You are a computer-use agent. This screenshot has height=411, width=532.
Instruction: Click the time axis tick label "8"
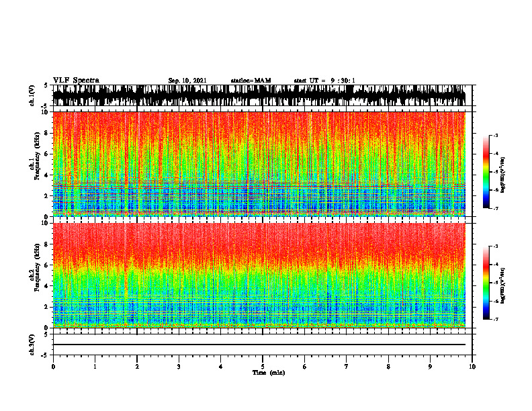388,367
